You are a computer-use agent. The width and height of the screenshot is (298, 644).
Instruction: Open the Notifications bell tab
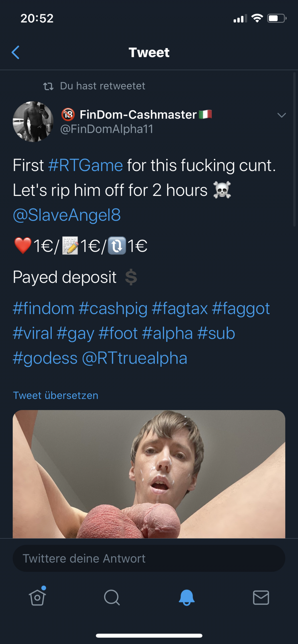[x=186, y=597]
